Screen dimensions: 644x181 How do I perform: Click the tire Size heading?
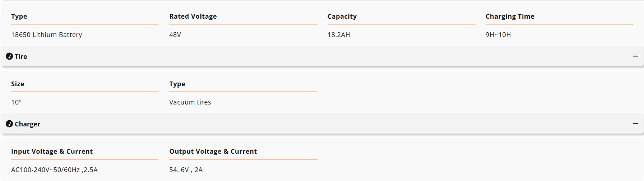click(18, 84)
